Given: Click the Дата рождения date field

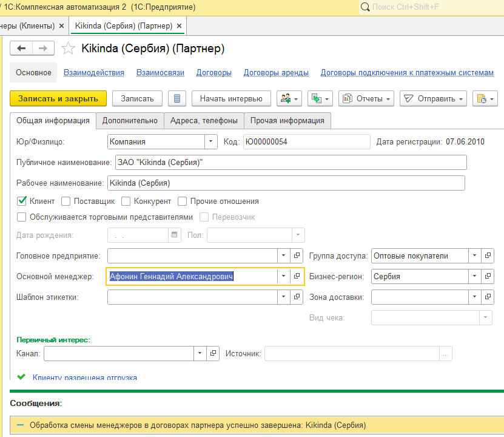Looking at the screenshot, I should point(138,235).
